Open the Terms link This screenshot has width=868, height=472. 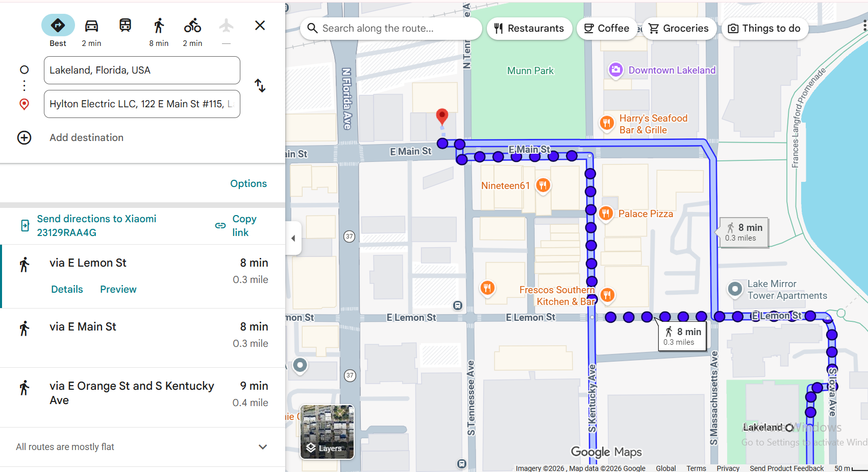(696, 468)
